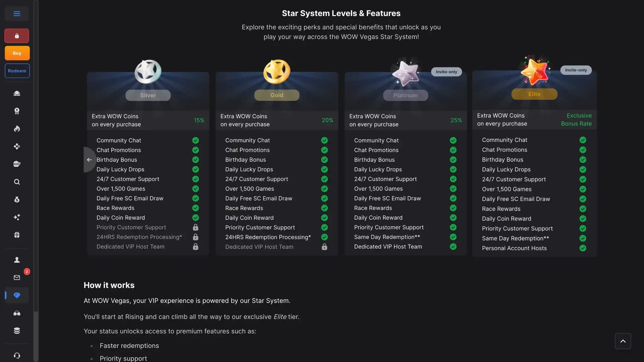Click Platinum Same Day Redemption checkmark

pos(453,237)
